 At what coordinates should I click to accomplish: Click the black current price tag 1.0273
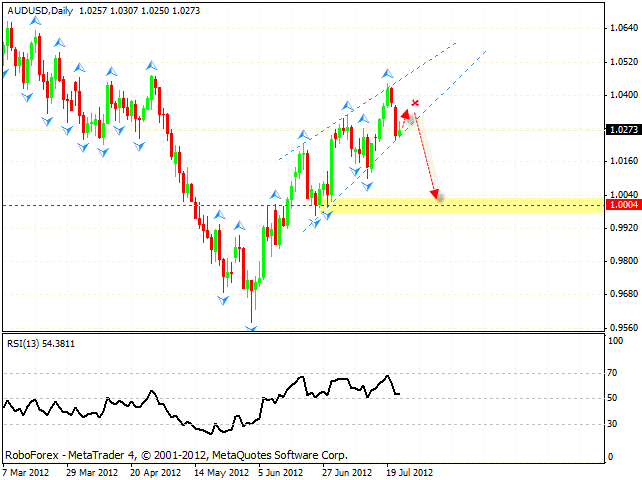pos(624,130)
